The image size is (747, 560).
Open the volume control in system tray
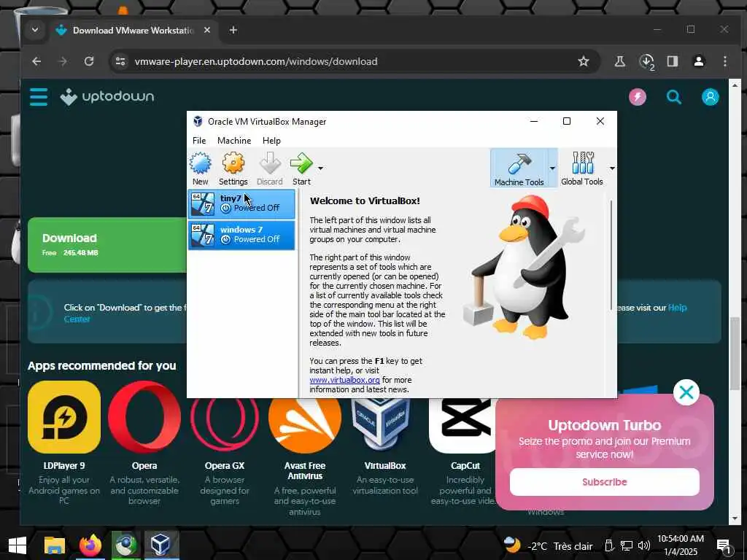(x=643, y=546)
